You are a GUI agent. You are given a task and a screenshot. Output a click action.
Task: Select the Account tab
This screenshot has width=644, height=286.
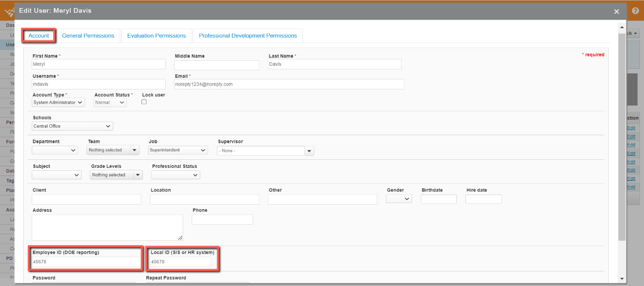tap(39, 36)
